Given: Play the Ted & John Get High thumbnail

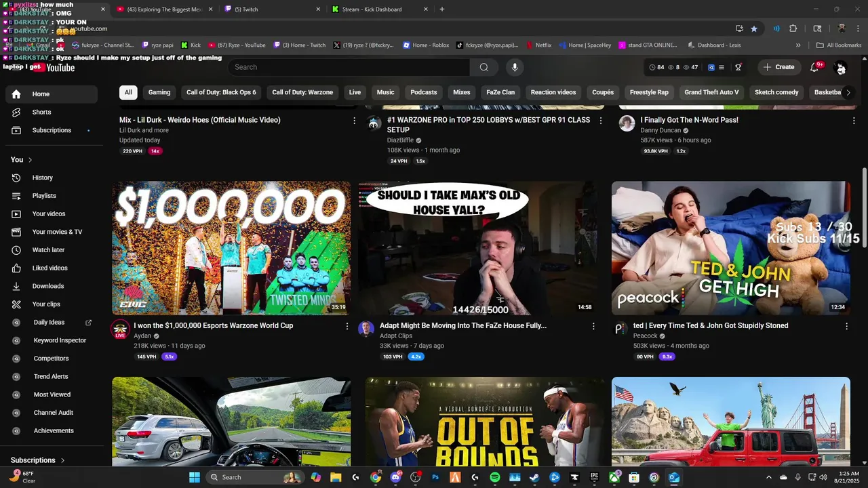Looking at the screenshot, I should click(731, 248).
